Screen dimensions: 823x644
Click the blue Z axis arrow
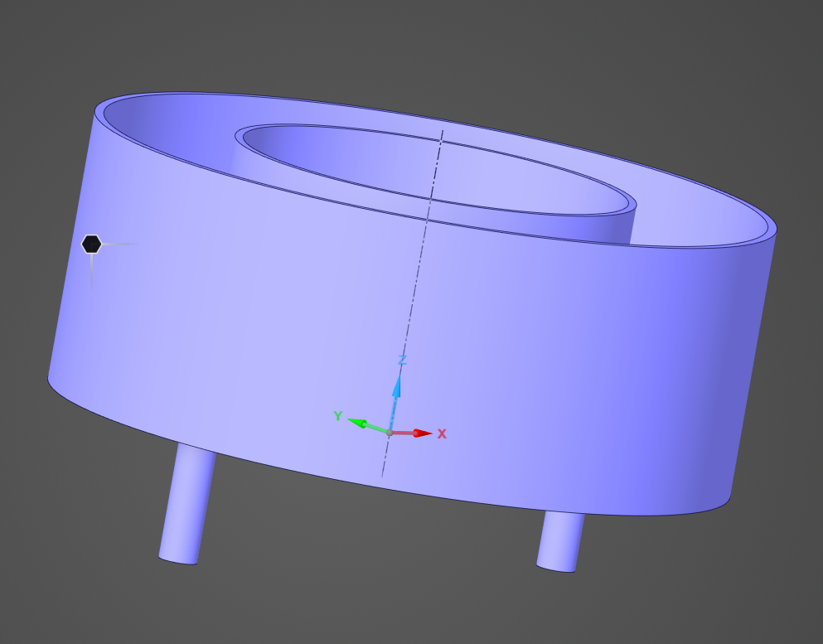point(395,401)
